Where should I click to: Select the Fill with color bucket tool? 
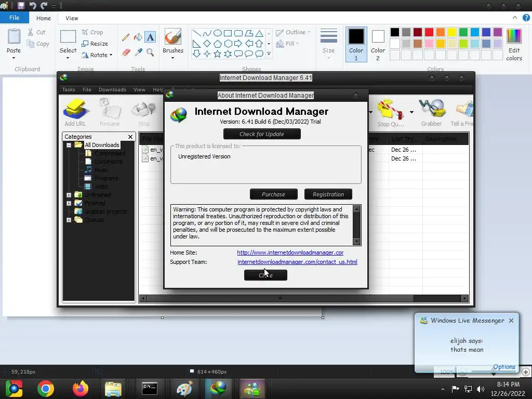(x=138, y=37)
